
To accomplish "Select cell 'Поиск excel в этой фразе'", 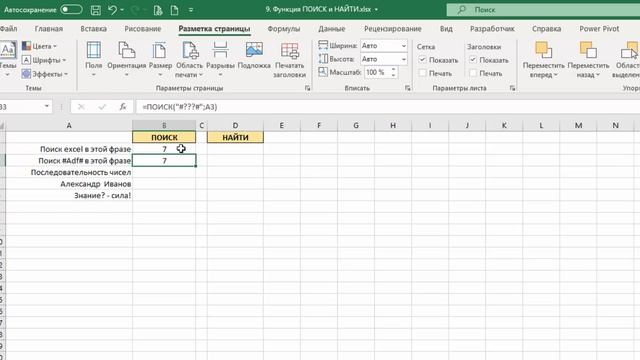I will [69, 149].
